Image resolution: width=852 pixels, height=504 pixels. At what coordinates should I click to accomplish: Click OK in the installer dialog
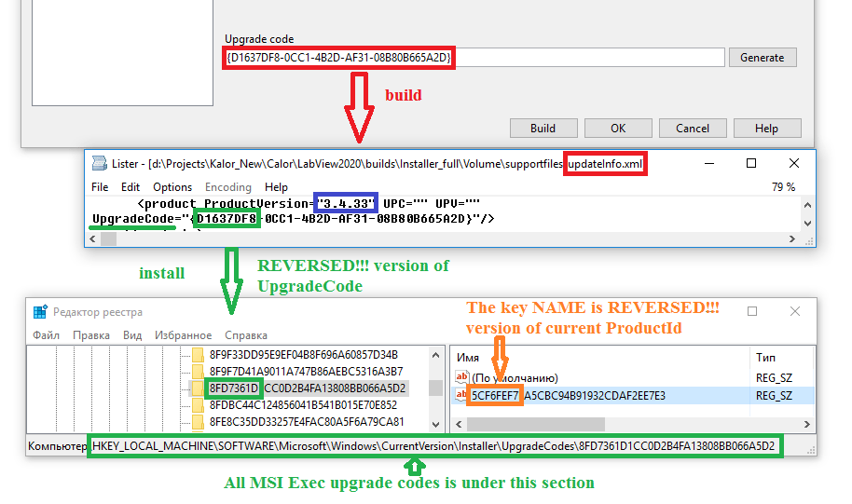click(x=618, y=129)
